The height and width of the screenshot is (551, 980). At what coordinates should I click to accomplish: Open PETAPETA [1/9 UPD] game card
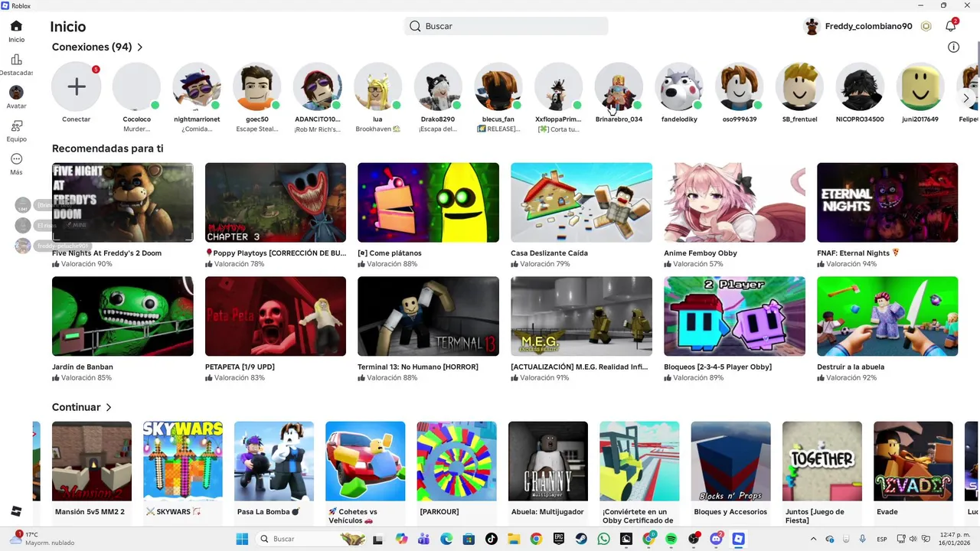276,329
